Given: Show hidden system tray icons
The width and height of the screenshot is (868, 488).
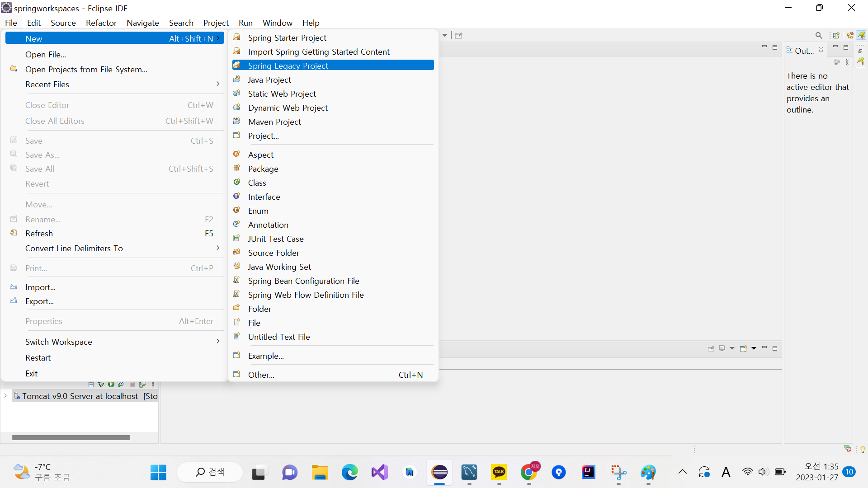Looking at the screenshot, I should click(683, 472).
